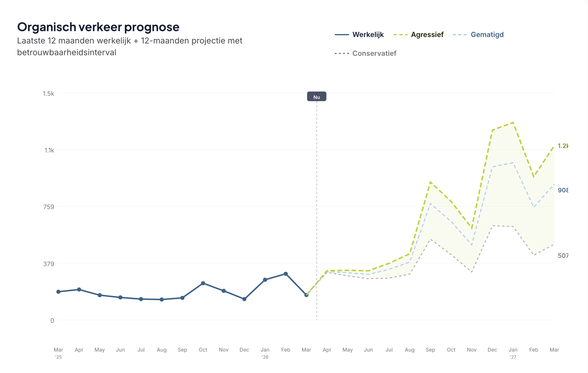Click the Gematigd end value 908
The width and height of the screenshot is (588, 373).
[563, 190]
